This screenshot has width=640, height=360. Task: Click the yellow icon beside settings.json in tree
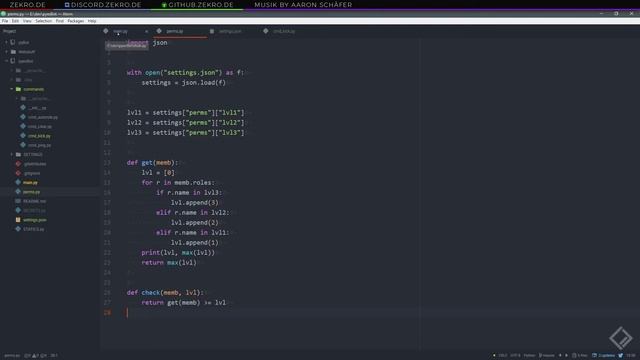pos(18,220)
